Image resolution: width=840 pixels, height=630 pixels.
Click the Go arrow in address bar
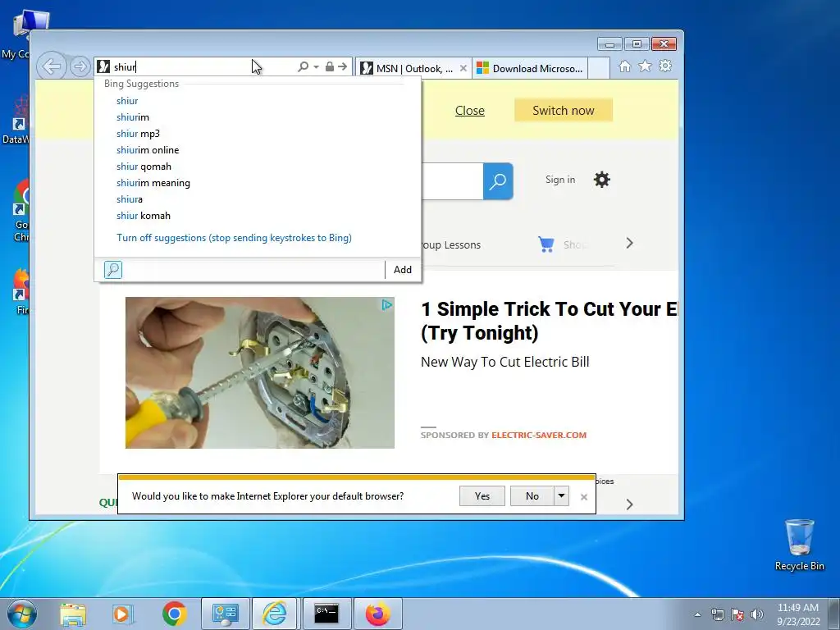point(342,66)
